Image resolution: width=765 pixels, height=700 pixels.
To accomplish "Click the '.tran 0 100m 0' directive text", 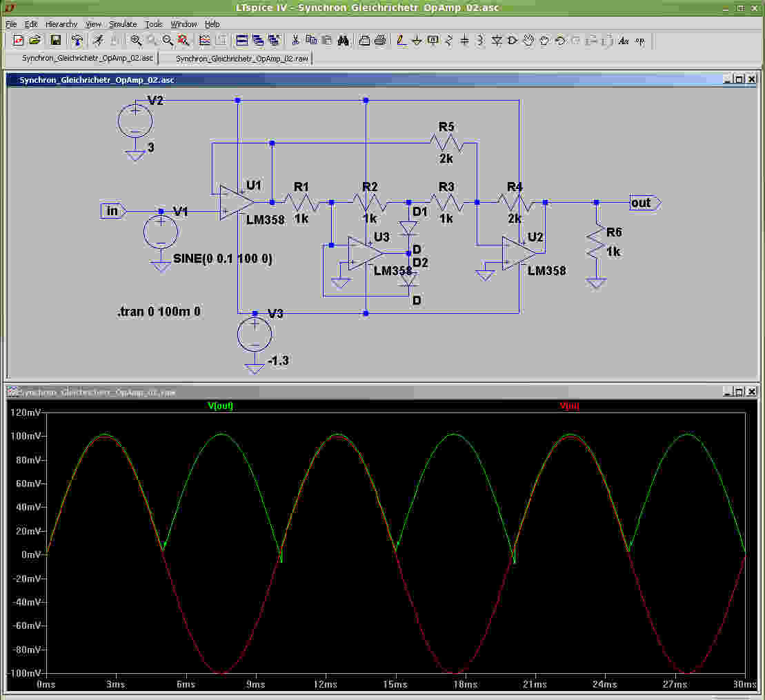I will click(x=159, y=311).
